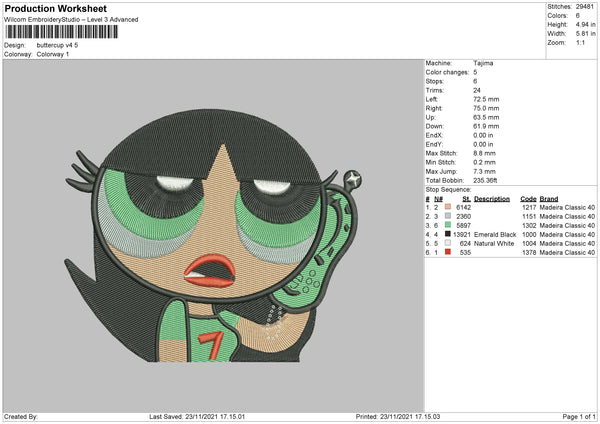600x424 pixels.
Task: Click the machine value "Tajima"
Action: tap(483, 63)
